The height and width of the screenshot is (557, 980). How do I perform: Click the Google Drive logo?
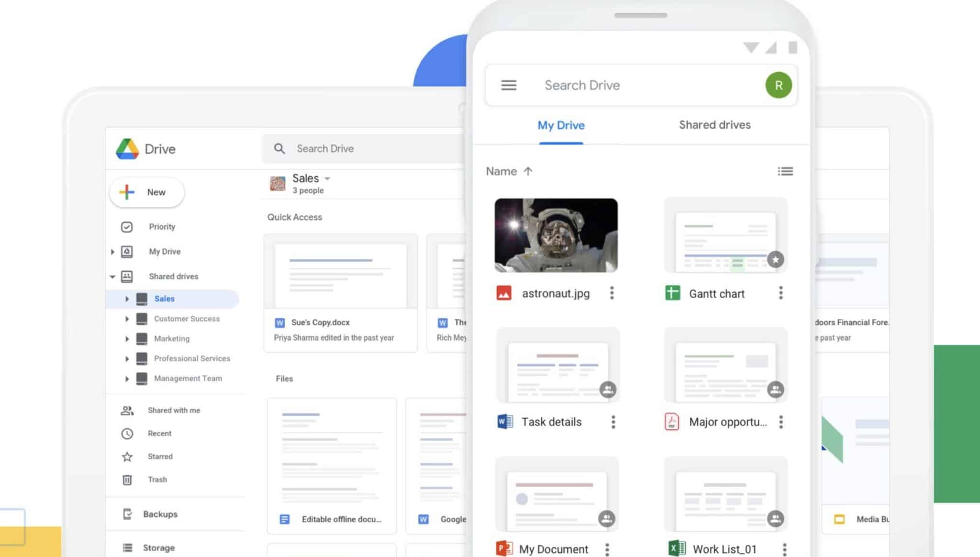coord(127,149)
